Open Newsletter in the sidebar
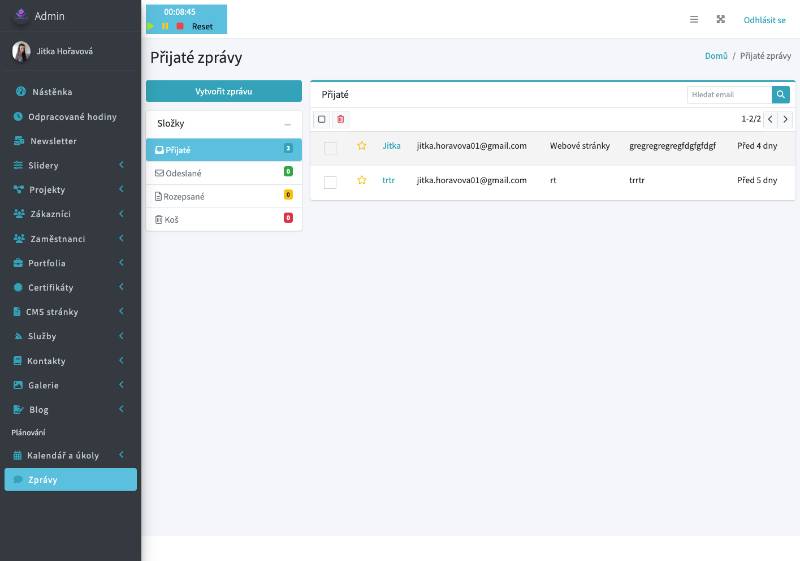800x561 pixels. 53,141
